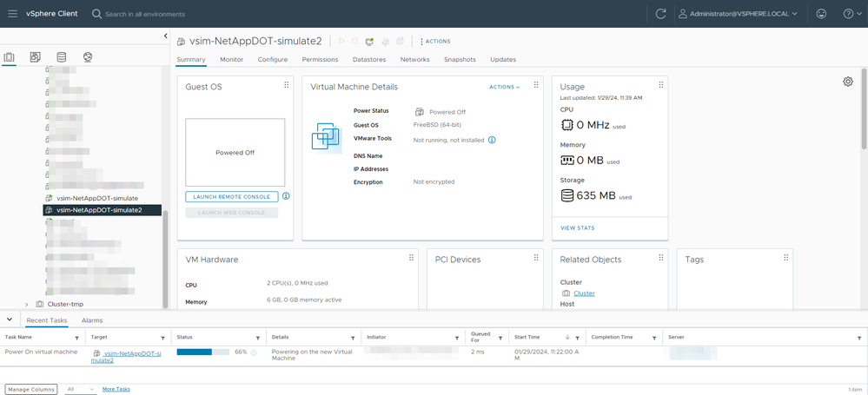Switch to VMs and Templates inventory view
This screenshot has height=395, width=868.
click(36, 57)
